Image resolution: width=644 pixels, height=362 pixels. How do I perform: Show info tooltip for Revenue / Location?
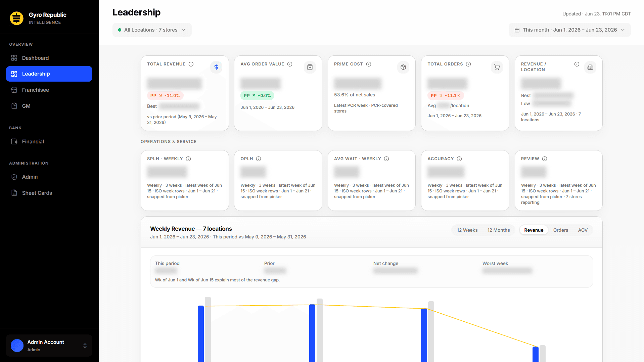coord(577,64)
